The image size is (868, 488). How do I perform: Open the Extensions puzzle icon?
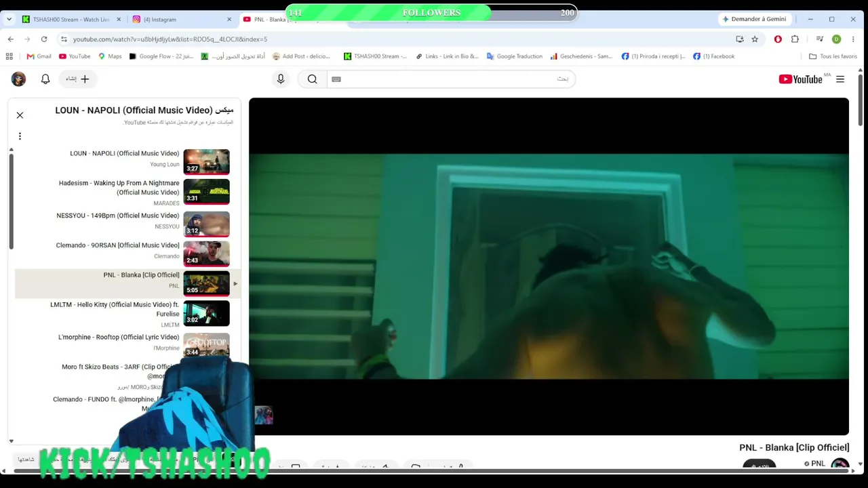pos(795,39)
